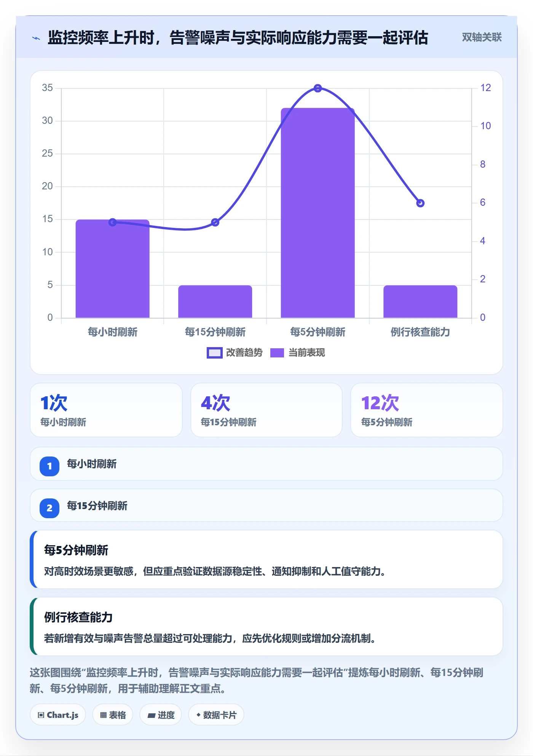Click the line point on the 每小时刷新 bar
The image size is (533, 756).
[113, 222]
